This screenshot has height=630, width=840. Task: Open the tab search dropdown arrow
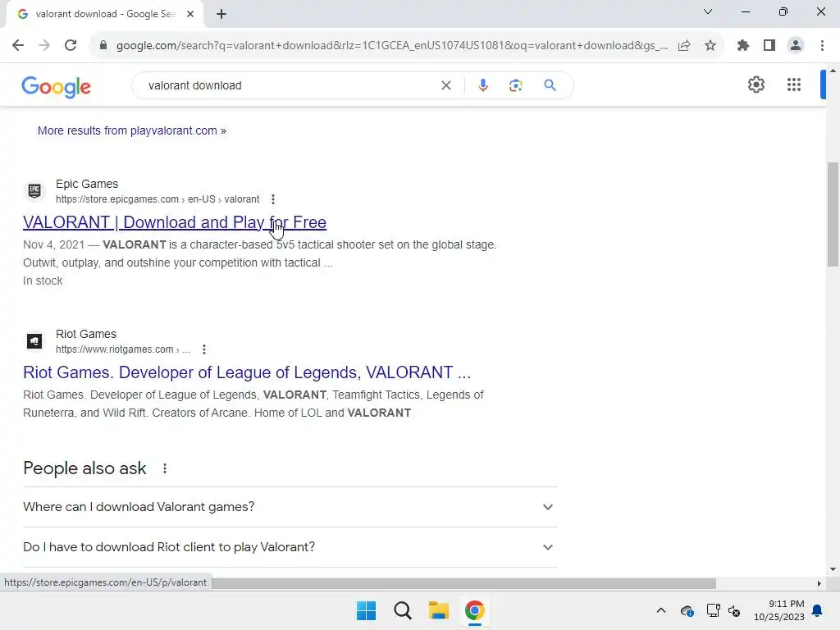[x=708, y=11]
